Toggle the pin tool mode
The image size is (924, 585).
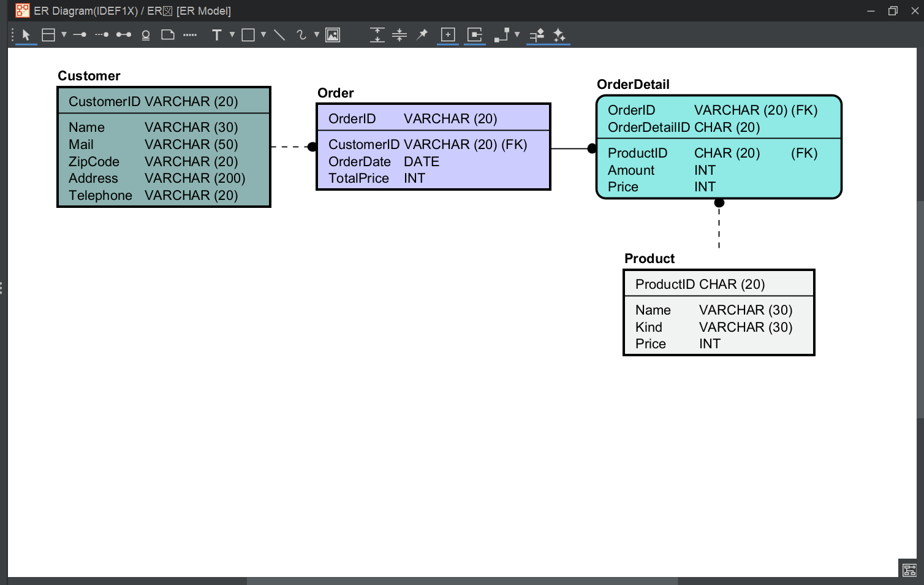point(422,35)
